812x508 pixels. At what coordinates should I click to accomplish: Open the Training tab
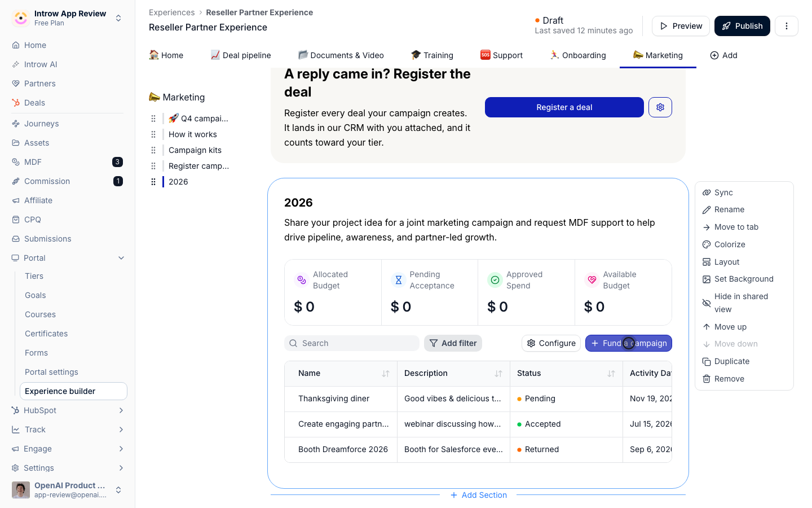[432, 55]
